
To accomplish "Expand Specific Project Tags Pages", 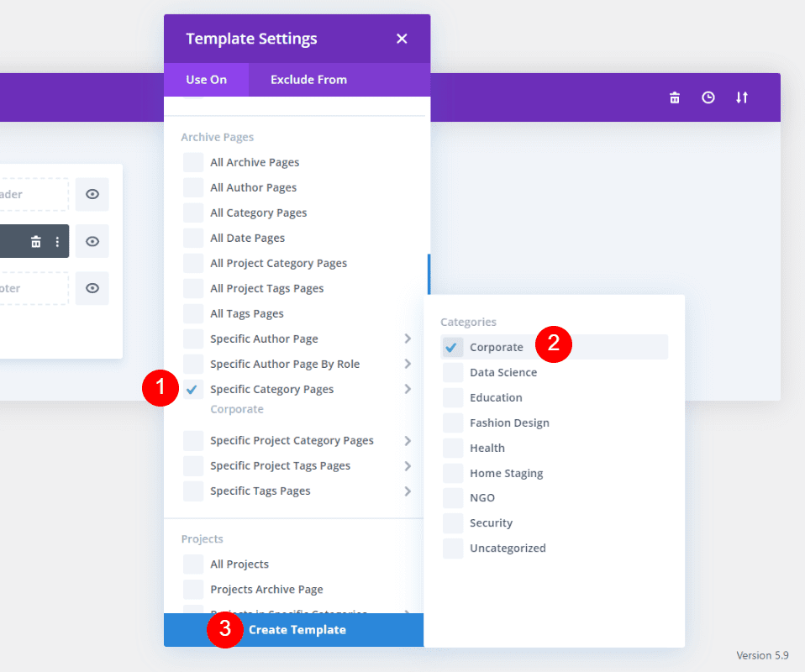I will 408,465.
